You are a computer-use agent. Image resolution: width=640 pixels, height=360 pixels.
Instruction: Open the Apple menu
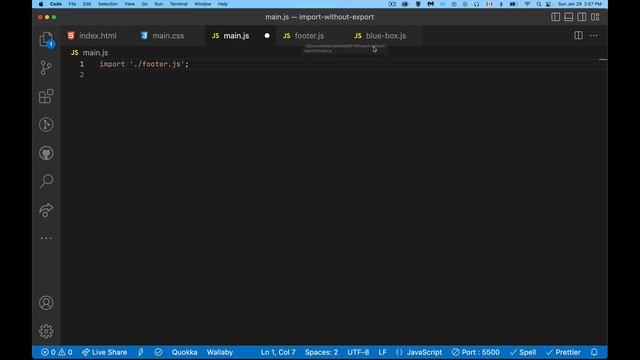pyautogui.click(x=41, y=4)
